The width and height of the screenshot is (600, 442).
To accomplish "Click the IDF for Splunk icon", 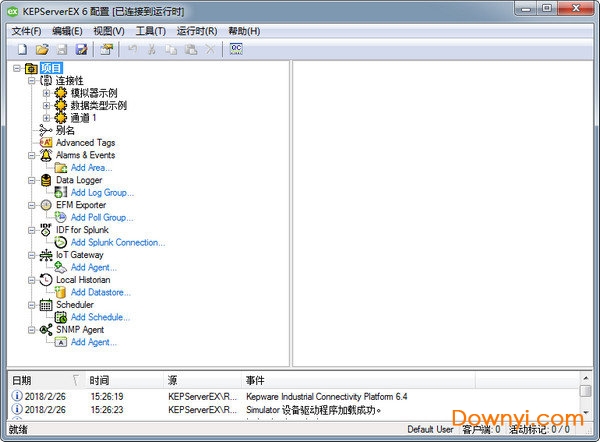I will click(46, 230).
